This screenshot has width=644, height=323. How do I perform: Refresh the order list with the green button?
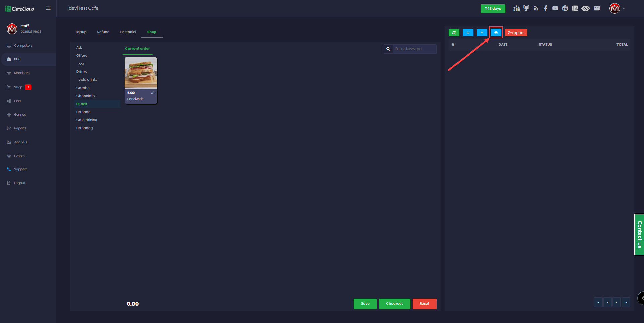coord(454,33)
